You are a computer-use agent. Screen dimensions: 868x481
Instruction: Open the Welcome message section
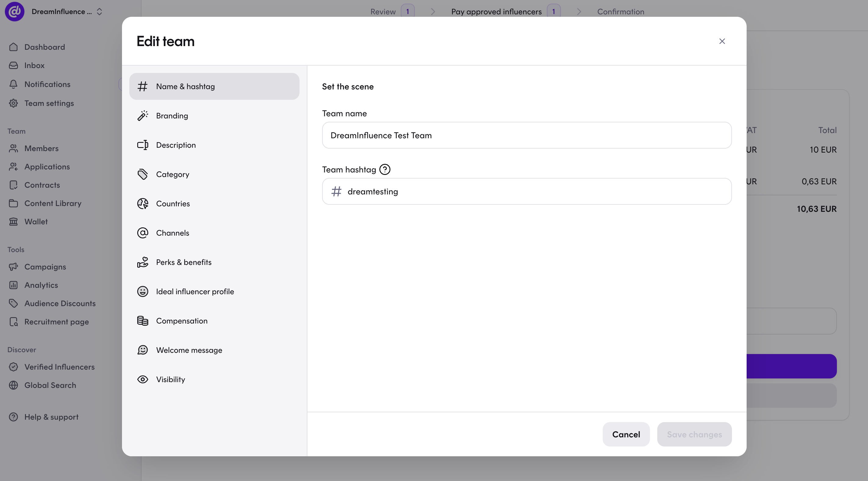pyautogui.click(x=214, y=350)
